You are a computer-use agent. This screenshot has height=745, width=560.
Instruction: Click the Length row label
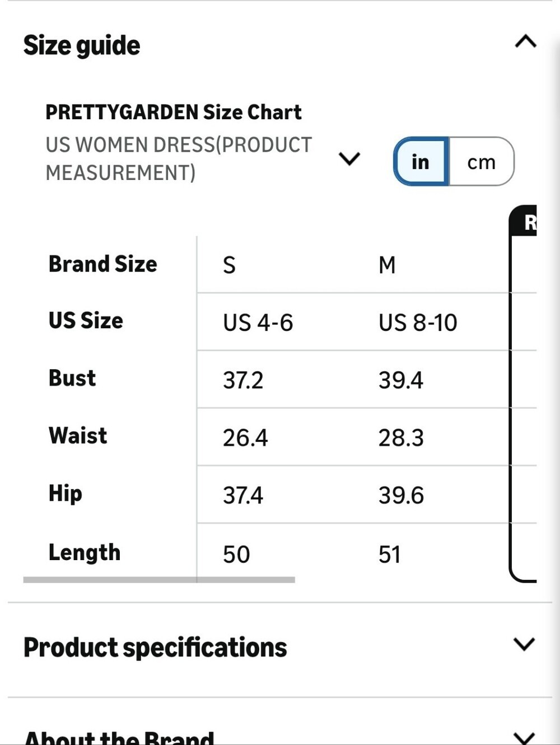pyautogui.click(x=85, y=553)
